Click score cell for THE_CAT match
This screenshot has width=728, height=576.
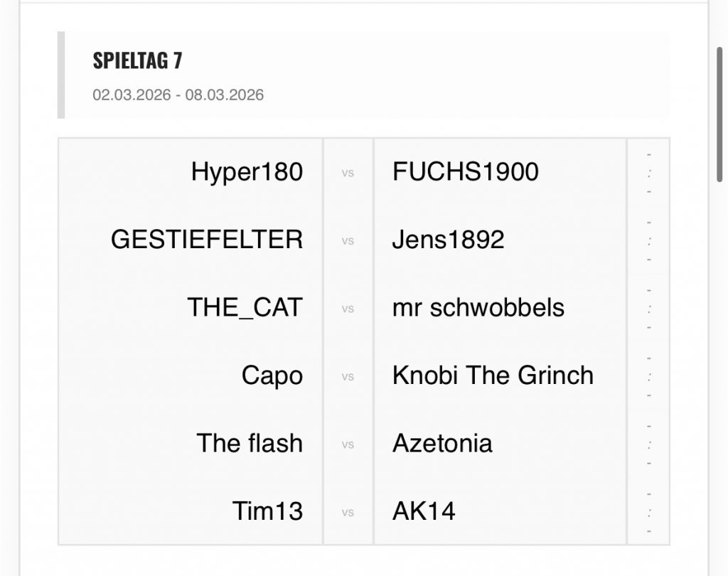(649, 309)
